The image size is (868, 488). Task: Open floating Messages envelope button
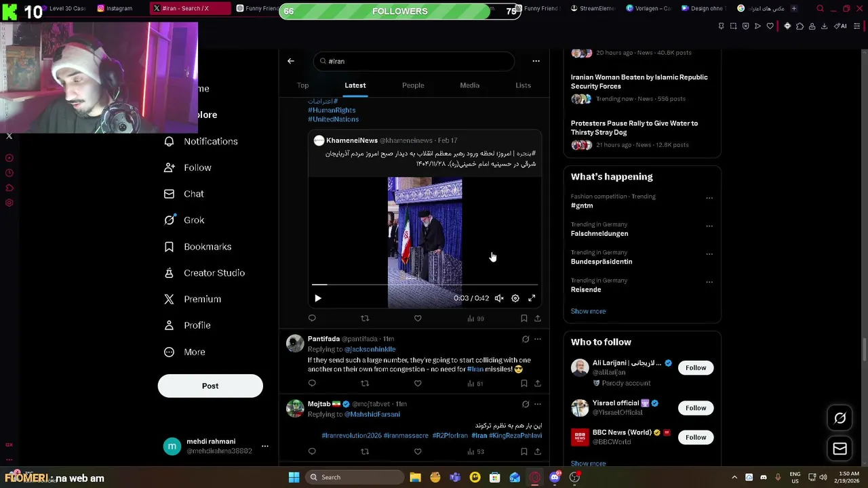coord(840,449)
